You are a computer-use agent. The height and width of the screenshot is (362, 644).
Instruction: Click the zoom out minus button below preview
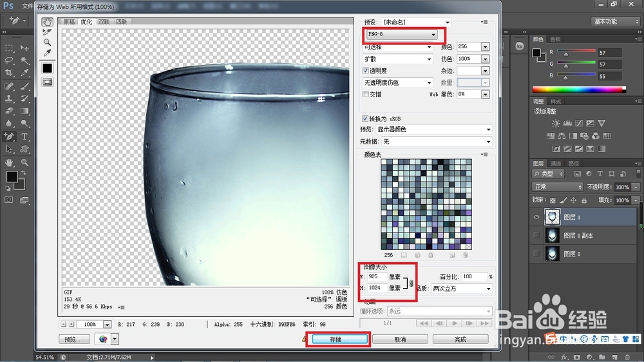(63, 324)
